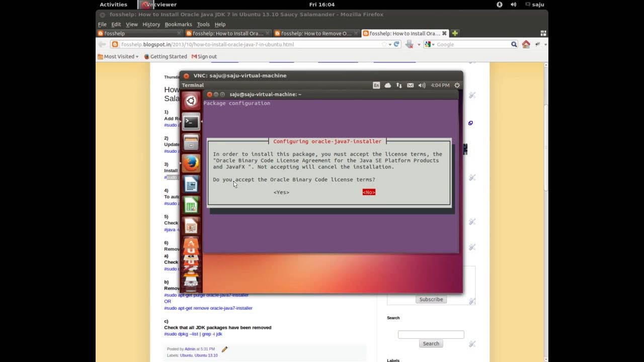Click keyboard layout En indicator in VNC panel

coord(376,85)
